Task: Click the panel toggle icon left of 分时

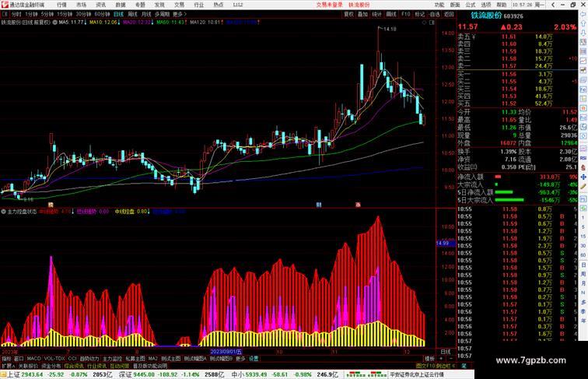Action: (5, 14)
